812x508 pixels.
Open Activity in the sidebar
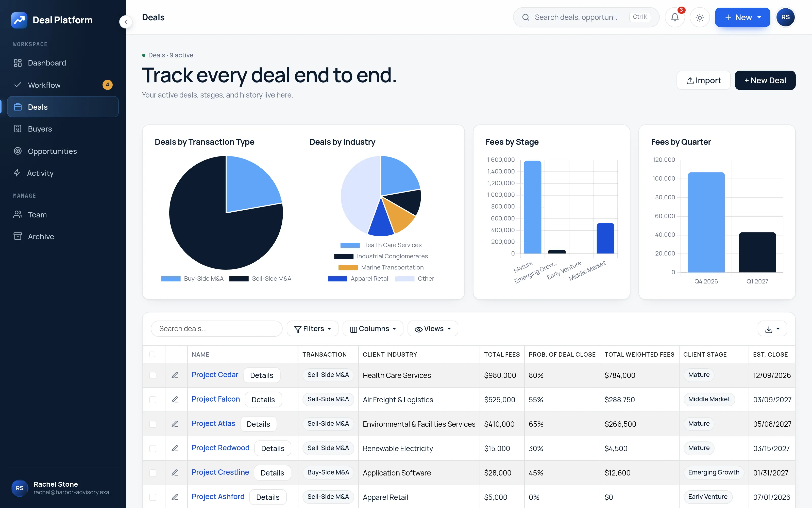(63, 173)
